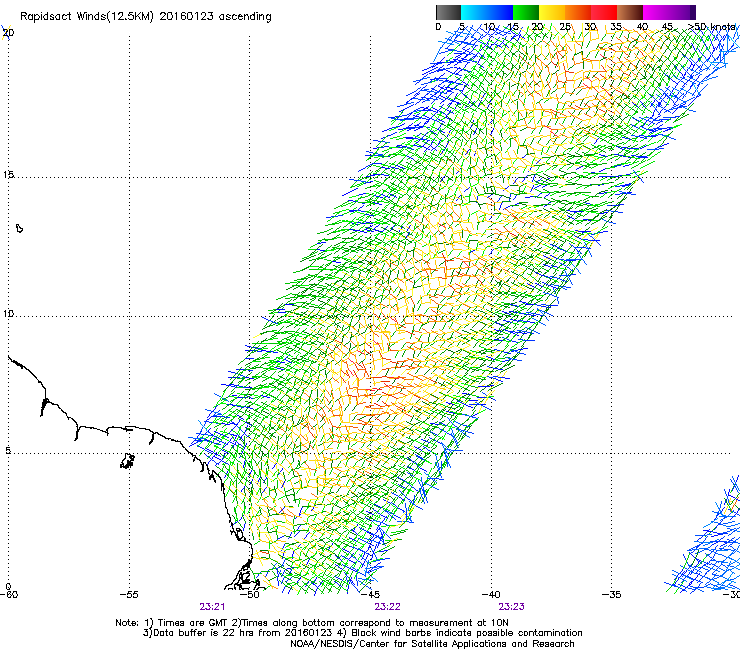
Task: Click the '30' legend scale number
Action: [590, 27]
